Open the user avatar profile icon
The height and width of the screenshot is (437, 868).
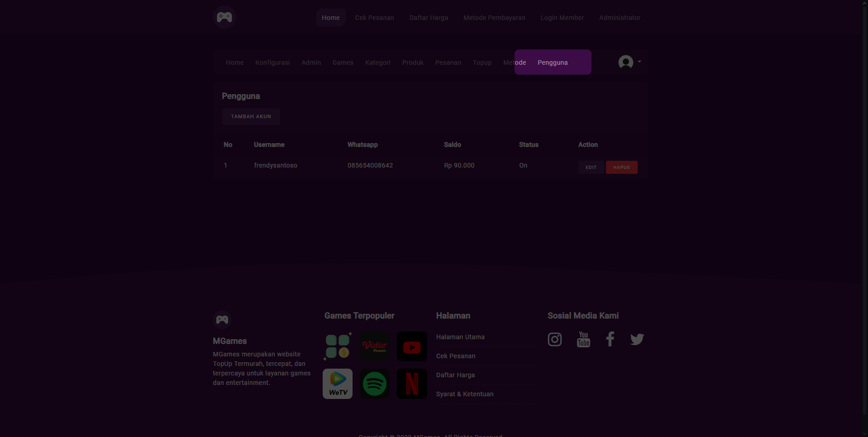coord(626,62)
